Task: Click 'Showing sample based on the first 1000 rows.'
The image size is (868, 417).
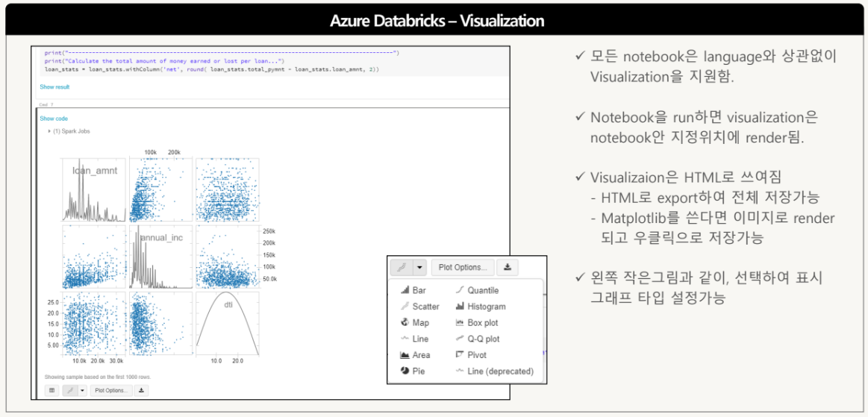Action: coord(98,377)
